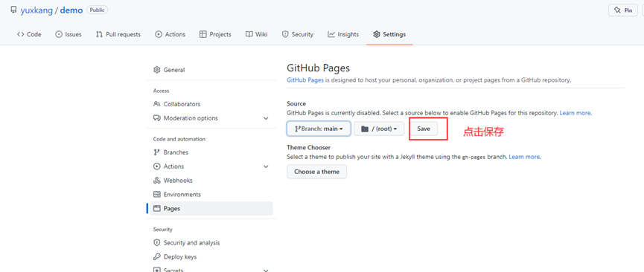Click the Save button
This screenshot has height=272, width=644.
tap(424, 129)
